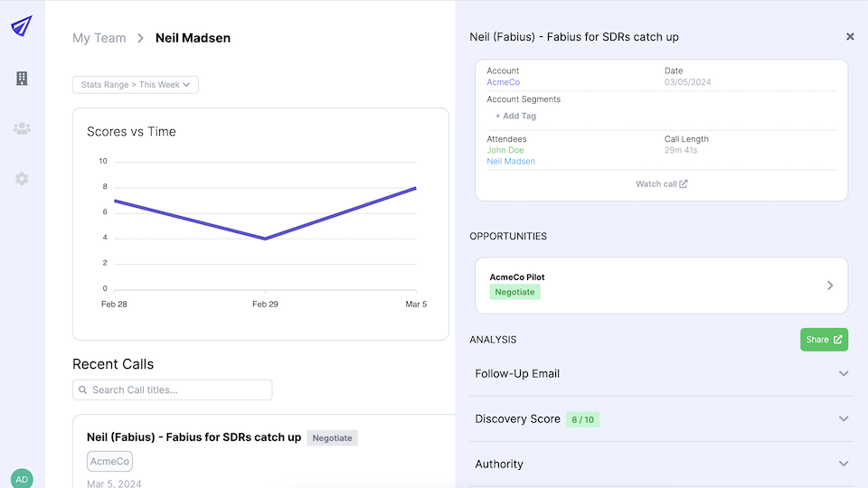Click the paper plane logo icon
Screen dimensions: 868x488
click(22, 26)
